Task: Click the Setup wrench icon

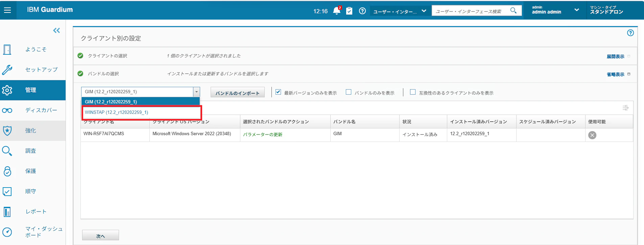Action: pyautogui.click(x=7, y=70)
